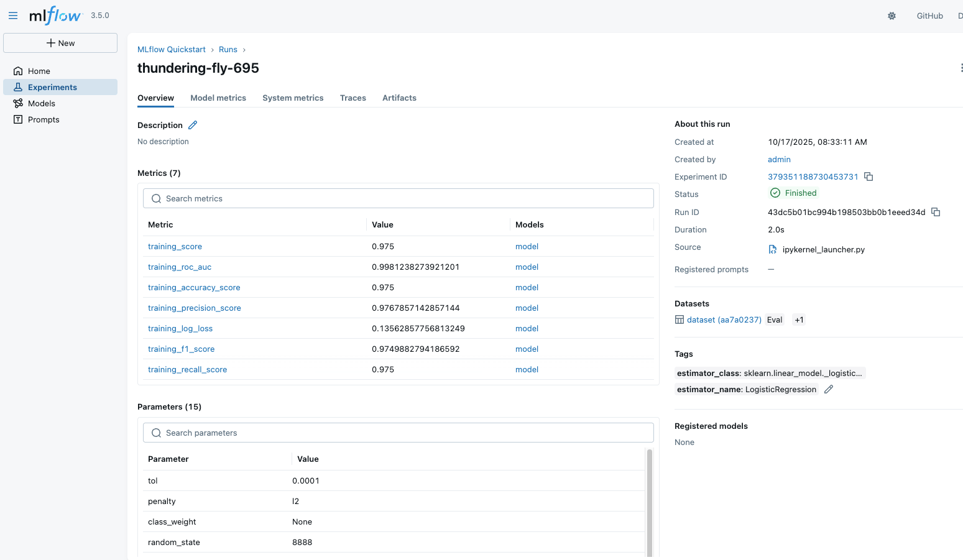The height and width of the screenshot is (560, 963).
Task: Select value 0.13562857756813249
Action: click(x=418, y=328)
